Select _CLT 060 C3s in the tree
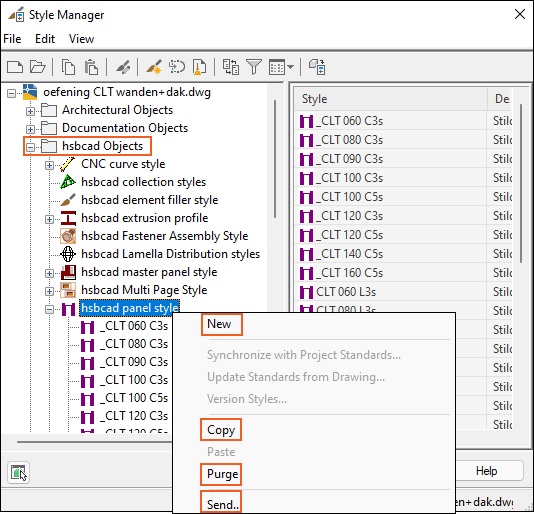534x514 pixels. 134,326
